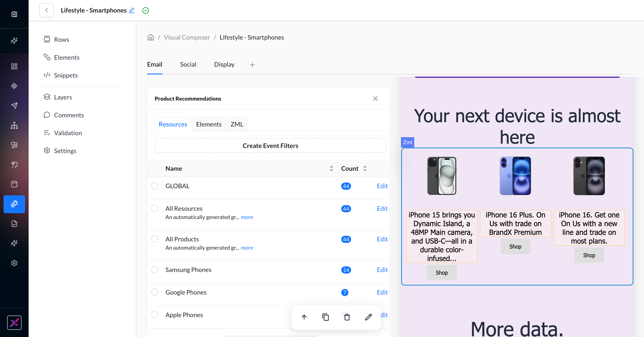Click Visual Composer breadcrumb link

pos(187,37)
